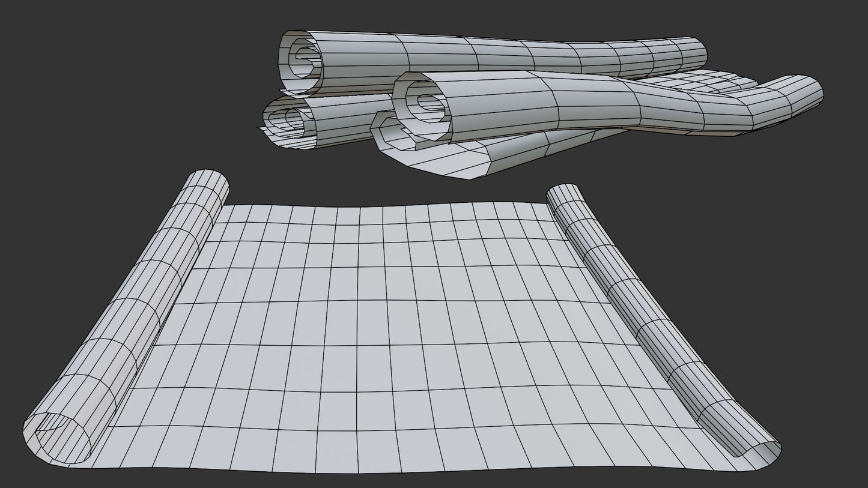Click the far edge of the unrolled sheet

(384, 208)
